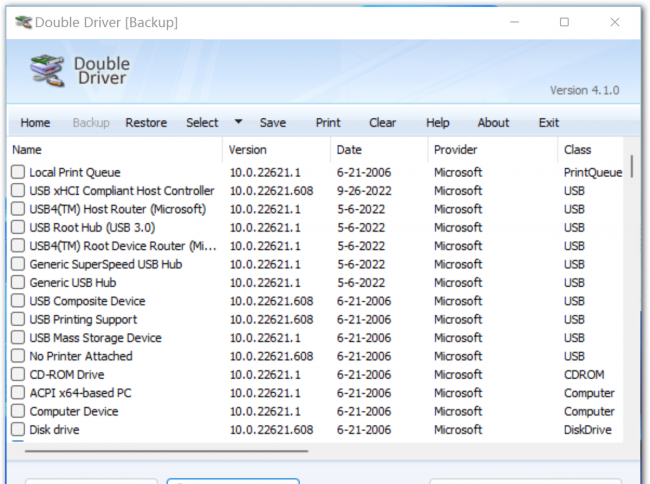Check the ACPI x64-based PC checkbox
The width and height of the screenshot is (650, 484).
click(18, 392)
